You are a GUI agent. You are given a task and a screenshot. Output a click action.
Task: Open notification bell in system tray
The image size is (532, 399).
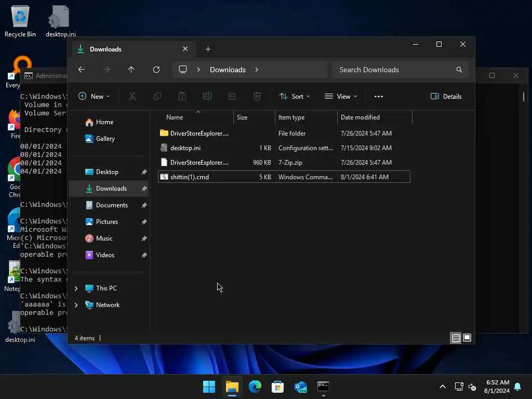518,387
